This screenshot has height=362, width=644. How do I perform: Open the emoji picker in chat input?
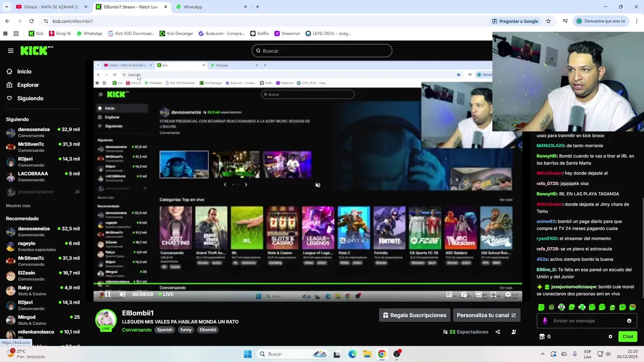(629, 321)
